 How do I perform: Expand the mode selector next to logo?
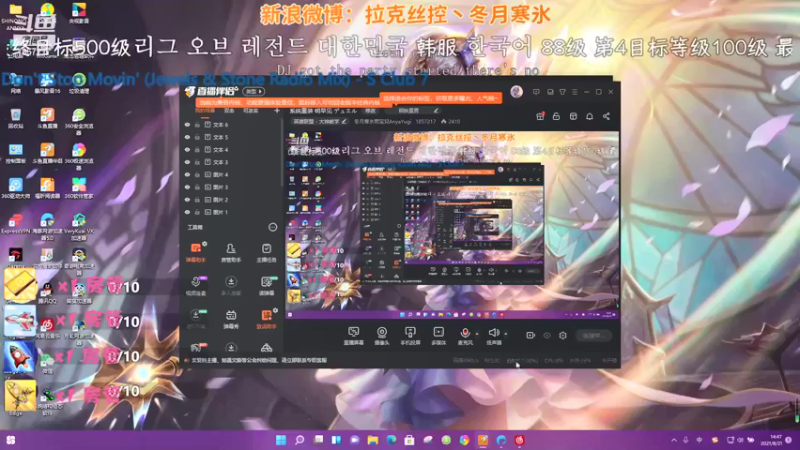coord(254,92)
